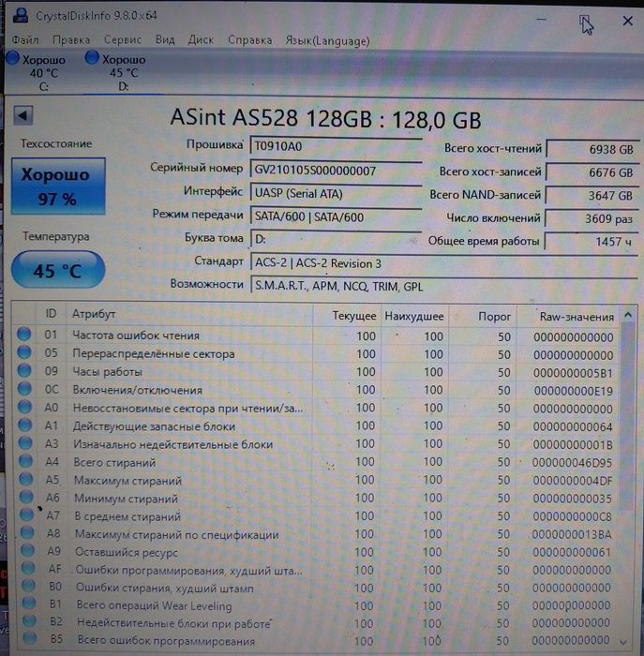Screen dimensions: 644x656
Task: Click the power on count 3609 раз
Action: (x=592, y=218)
